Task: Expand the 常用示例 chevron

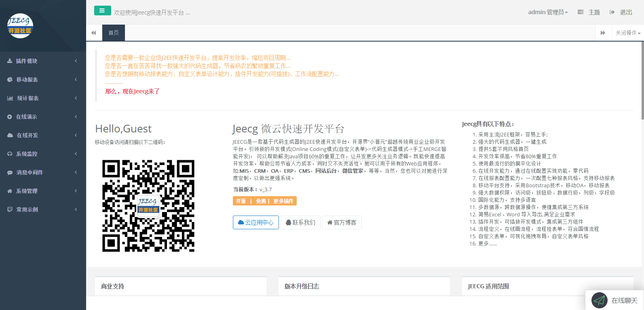Action: click(x=76, y=209)
